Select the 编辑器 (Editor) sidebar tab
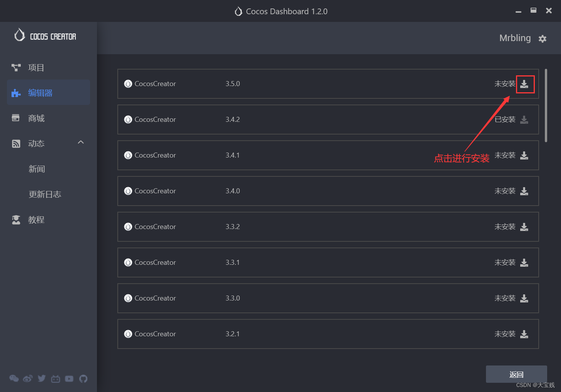Viewport: 561px width, 392px height. pos(40,93)
